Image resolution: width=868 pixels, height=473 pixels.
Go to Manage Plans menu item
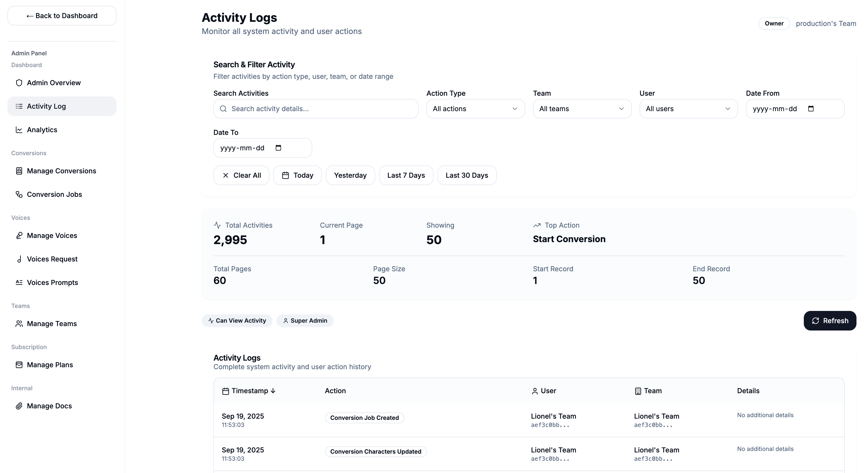[x=50, y=365]
